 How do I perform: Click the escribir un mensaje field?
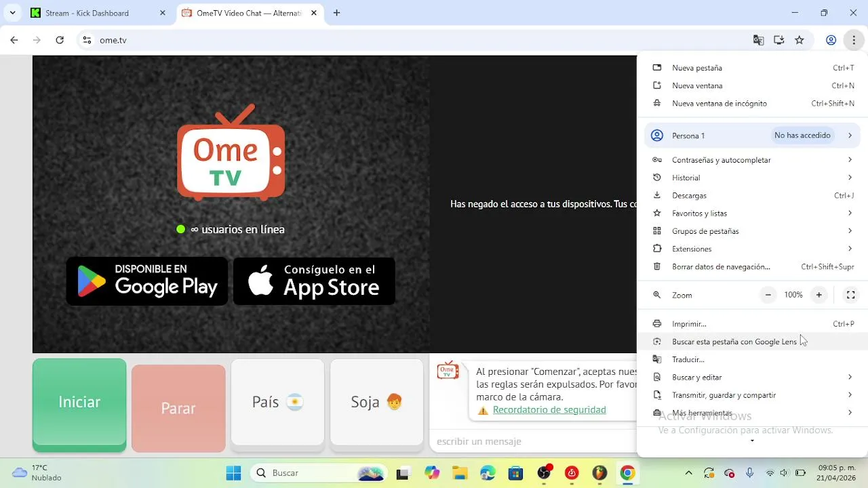pos(533,441)
